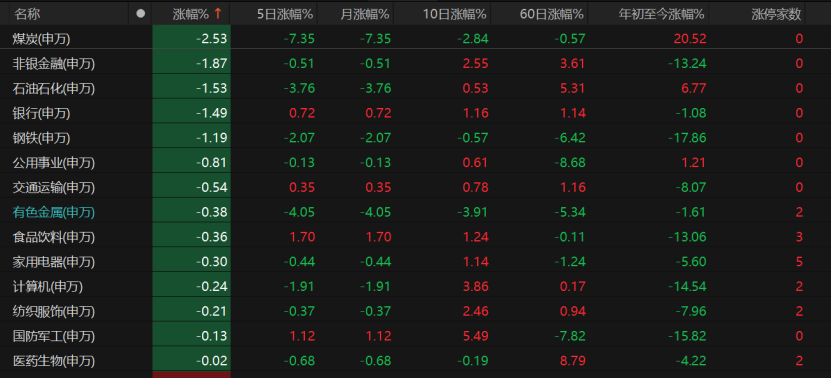Click 家用电器 limit-up count 5
Viewport: 831px width, 378px height.
click(799, 261)
